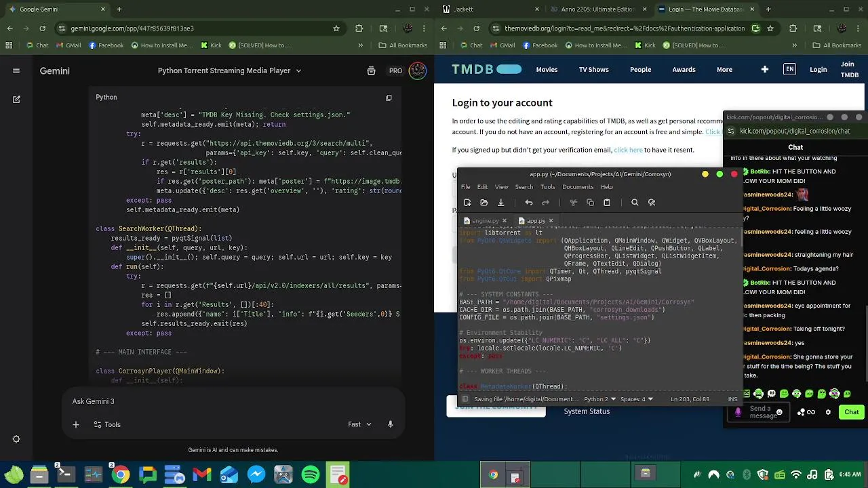Click the Ask Gemini 3 input field
This screenshot has height=488, width=868.
pyautogui.click(x=233, y=401)
